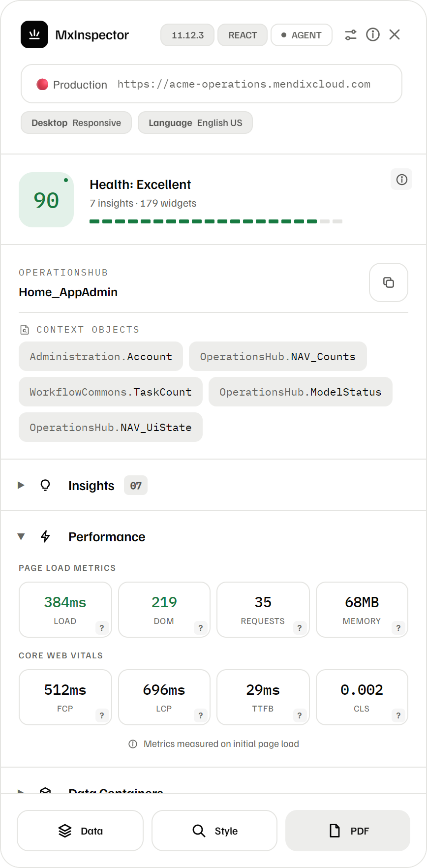Click the 35 REQUESTS value
This screenshot has height=868, width=427.
tap(263, 602)
